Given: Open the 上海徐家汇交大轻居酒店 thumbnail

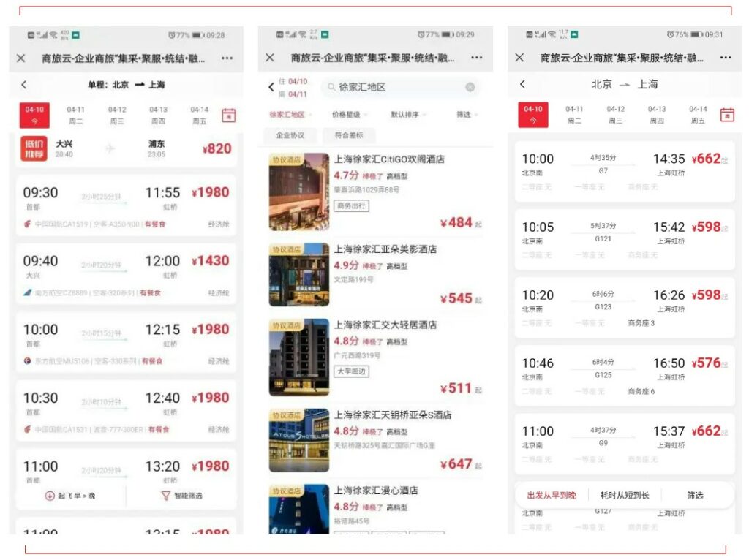Looking at the screenshot, I should [x=299, y=357].
